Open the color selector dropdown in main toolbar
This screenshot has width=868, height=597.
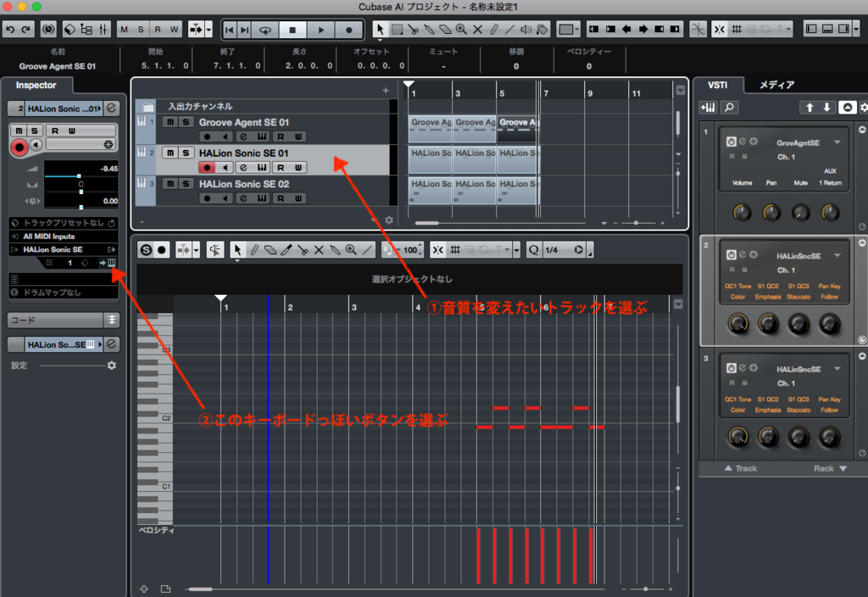click(x=576, y=30)
